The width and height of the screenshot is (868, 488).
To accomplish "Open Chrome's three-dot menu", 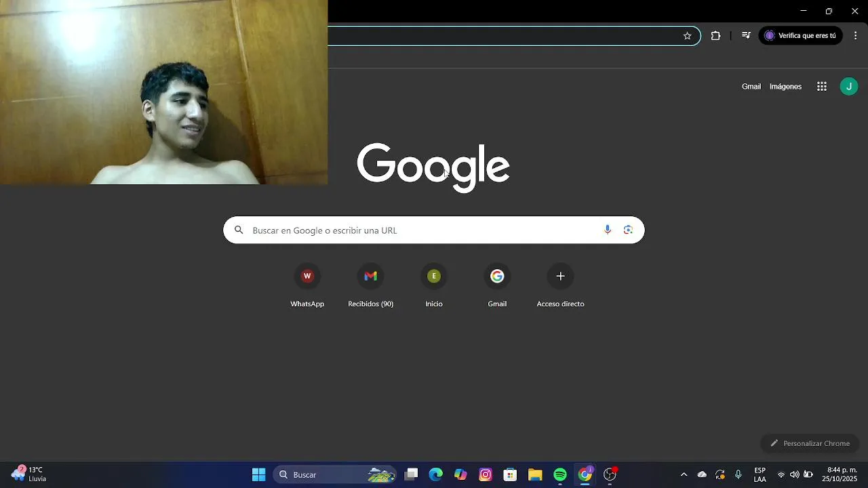I will (x=855, y=36).
